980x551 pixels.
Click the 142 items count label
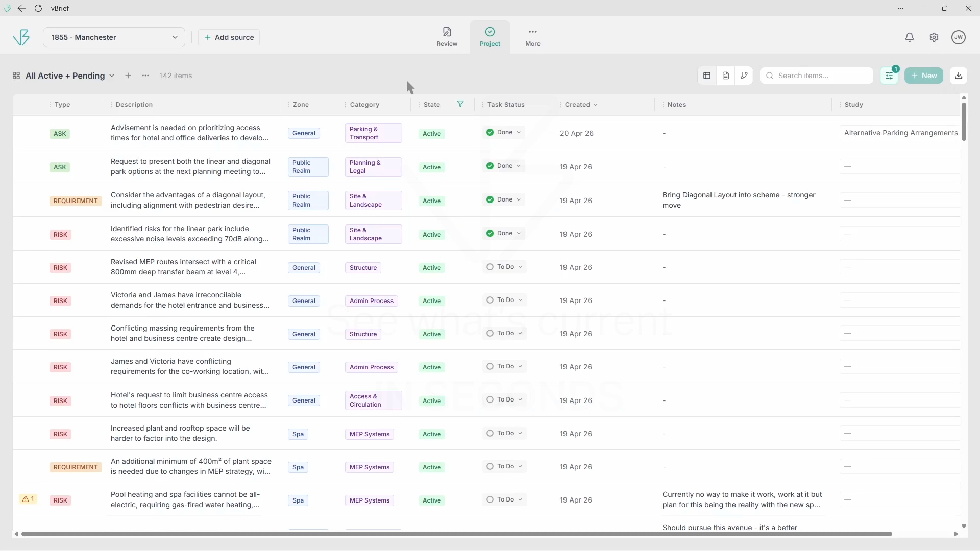[176, 76]
